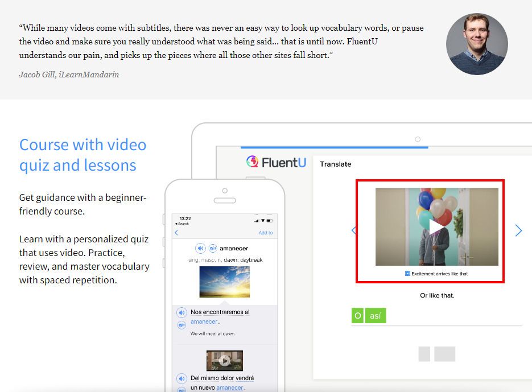532x392 pixels.
Task: Click the prompt text 'Or like that.'
Action: (x=437, y=295)
